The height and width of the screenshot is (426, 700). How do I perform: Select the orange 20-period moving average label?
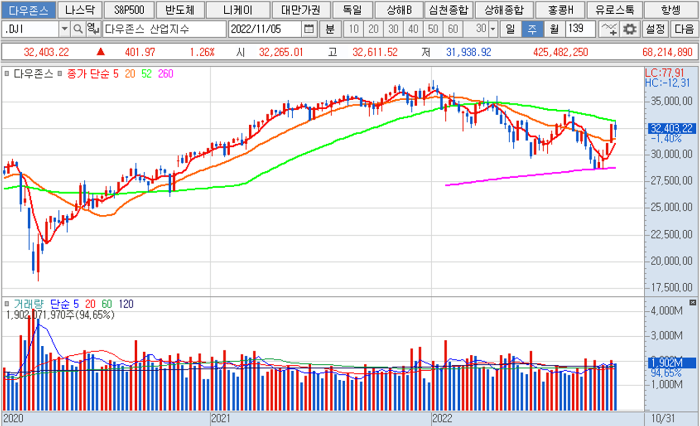[130, 74]
